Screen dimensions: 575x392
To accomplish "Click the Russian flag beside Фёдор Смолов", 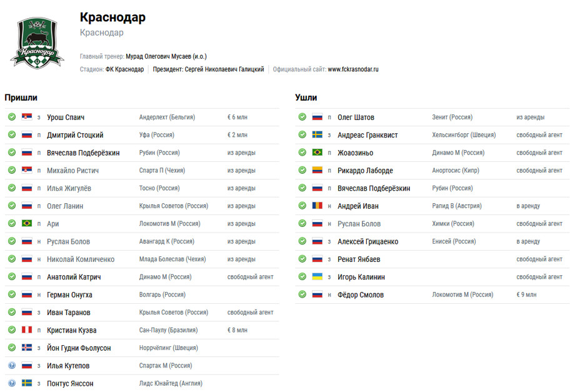I will tap(317, 294).
